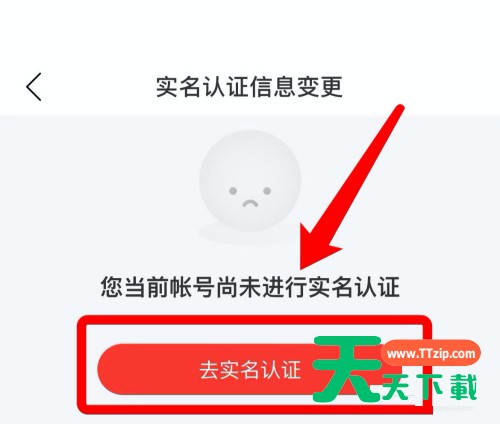Image resolution: width=500 pixels, height=424 pixels.
Task: Click the 认证 characters ending the message
Action: pyautogui.click(x=377, y=287)
